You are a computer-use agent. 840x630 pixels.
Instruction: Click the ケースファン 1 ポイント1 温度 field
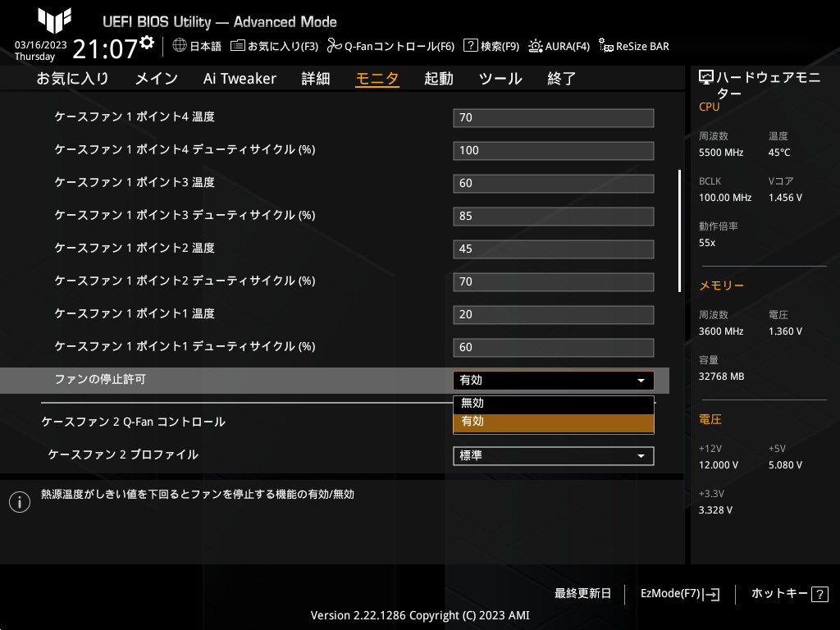click(554, 314)
